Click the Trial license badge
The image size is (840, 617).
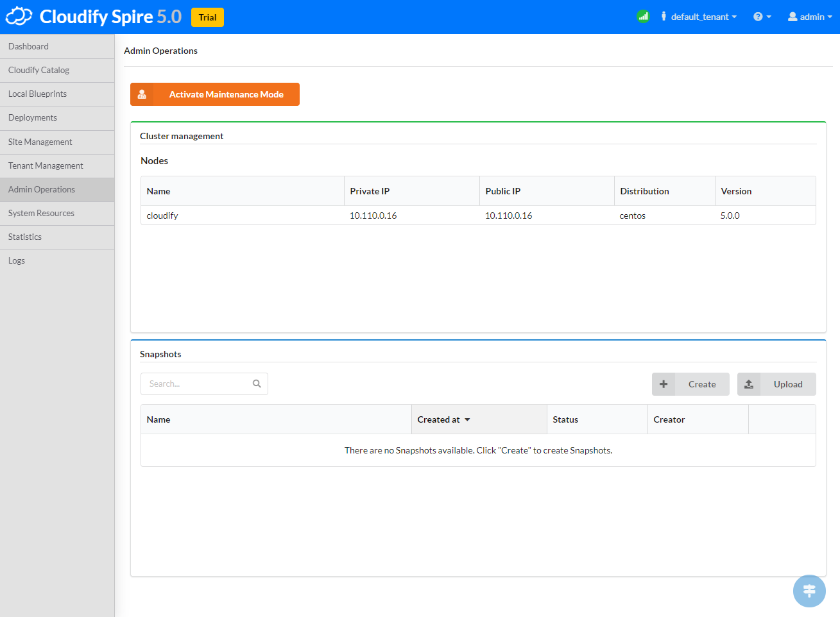(207, 17)
